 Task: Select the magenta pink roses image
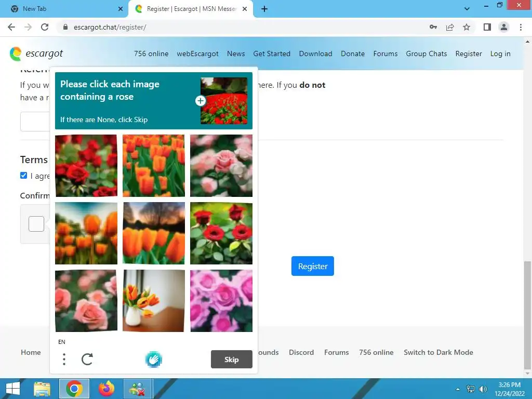click(221, 301)
